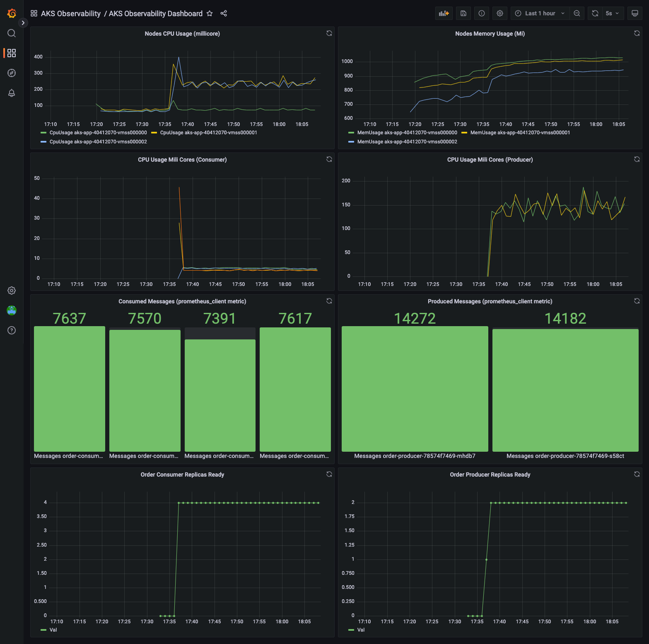This screenshot has height=644, width=649.
Task: Cycle view mode with monitor icon
Action: [x=635, y=13]
